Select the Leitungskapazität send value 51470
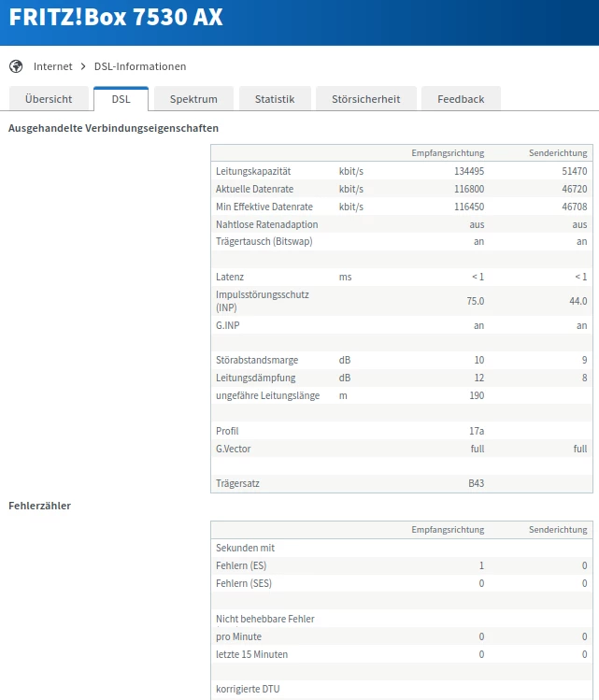Screen dimensions: 599x700 click(575, 171)
